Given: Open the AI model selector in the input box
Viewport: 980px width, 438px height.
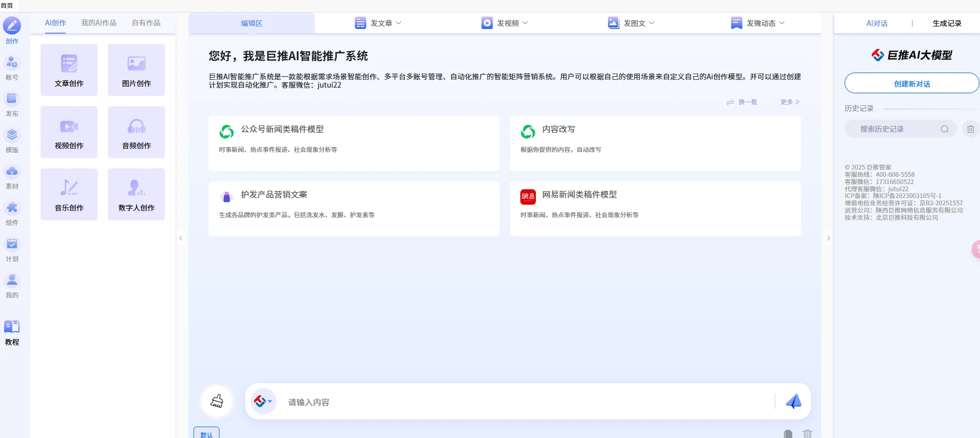Looking at the screenshot, I should 263,401.
